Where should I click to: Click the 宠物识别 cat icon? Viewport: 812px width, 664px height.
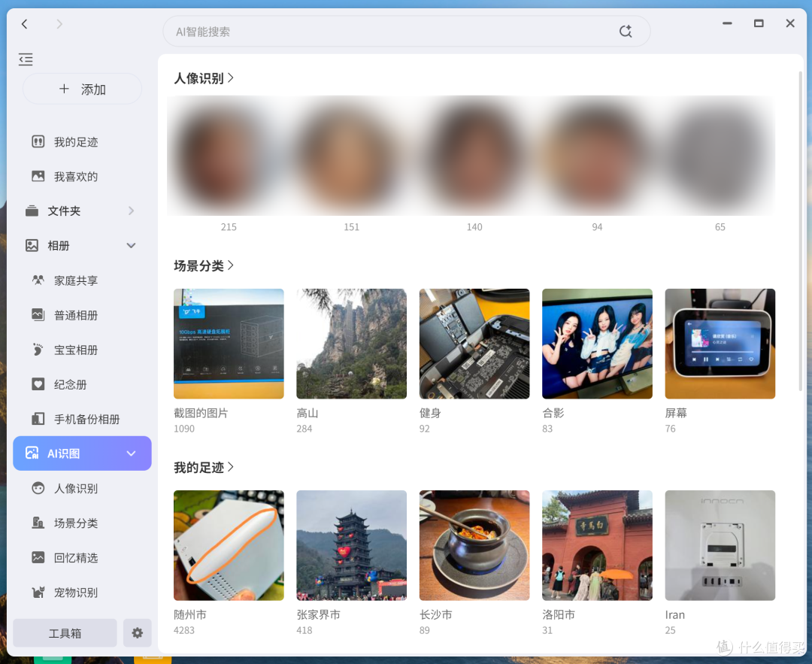coord(38,592)
